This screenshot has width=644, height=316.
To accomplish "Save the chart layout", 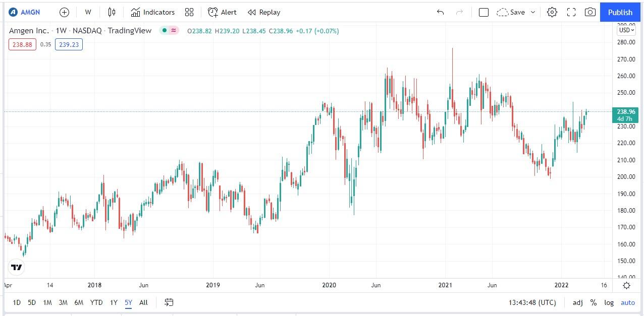I will coord(511,12).
